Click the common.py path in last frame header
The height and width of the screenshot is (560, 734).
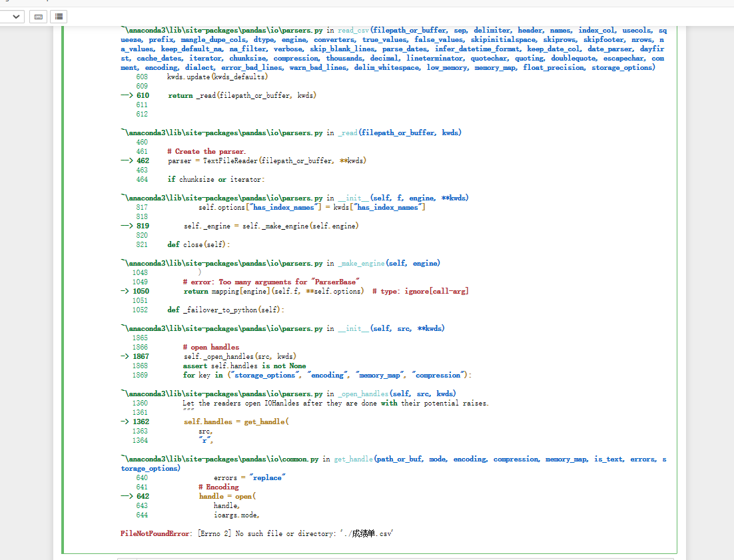point(220,459)
